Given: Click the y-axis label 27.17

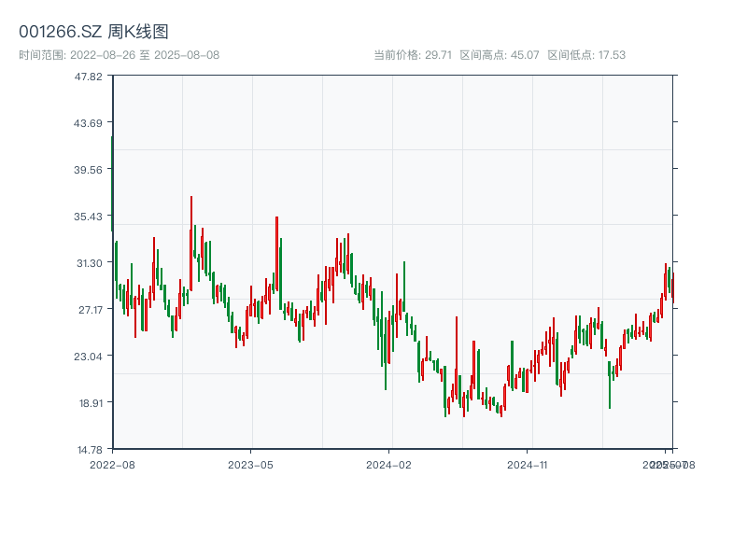Looking at the screenshot, I should [91, 310].
